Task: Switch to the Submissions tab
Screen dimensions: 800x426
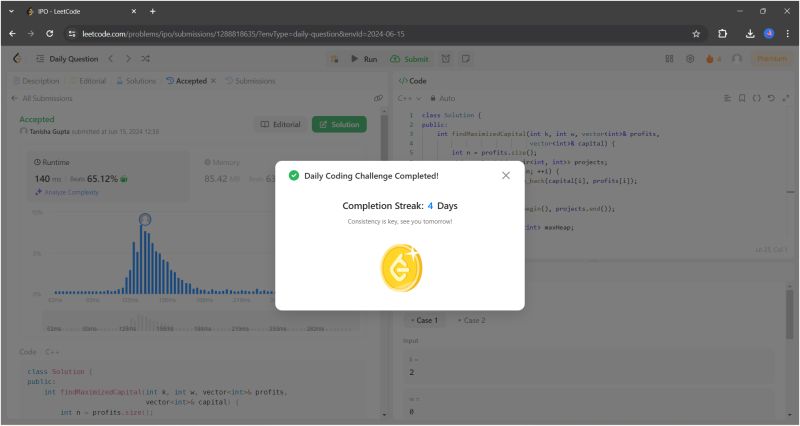Action: tap(251, 81)
